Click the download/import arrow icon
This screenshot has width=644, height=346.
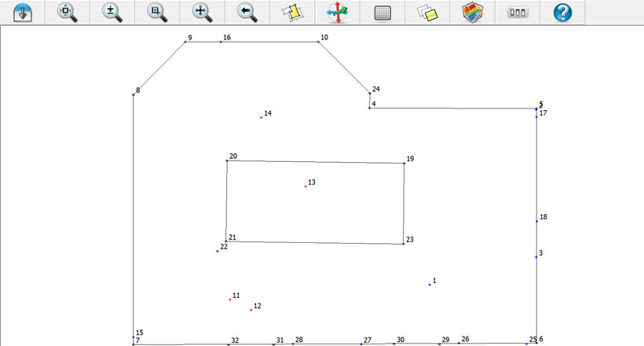tap(22, 12)
